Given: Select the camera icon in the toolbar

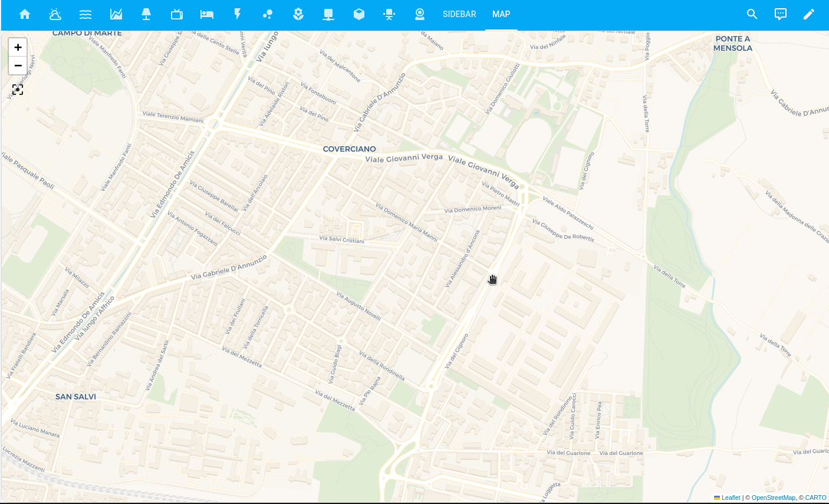Looking at the screenshot, I should click(420, 14).
